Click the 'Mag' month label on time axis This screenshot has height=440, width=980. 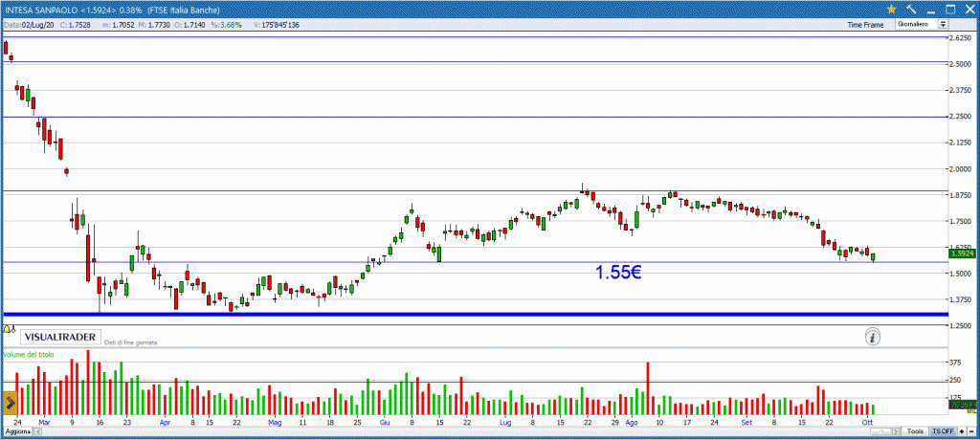[x=275, y=422]
